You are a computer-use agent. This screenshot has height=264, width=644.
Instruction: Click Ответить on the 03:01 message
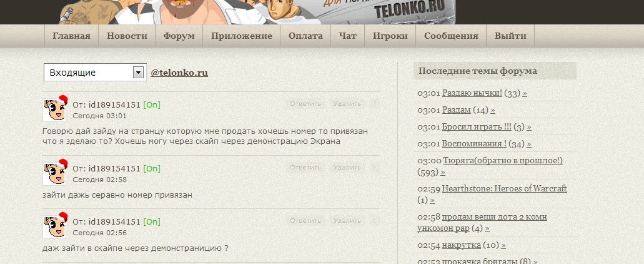[305, 104]
